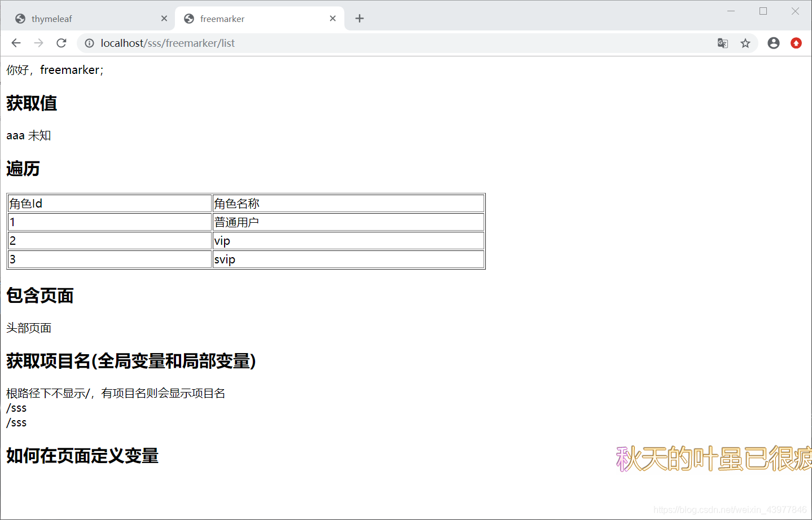Viewport: 812px width, 520px height.
Task: Close the freemarker tab
Action: tap(333, 19)
